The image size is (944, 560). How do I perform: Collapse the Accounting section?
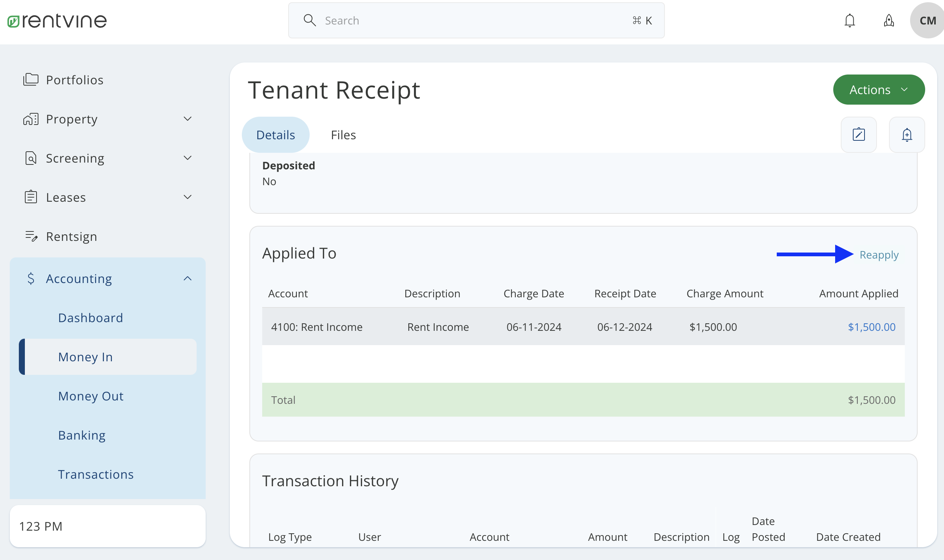(188, 278)
